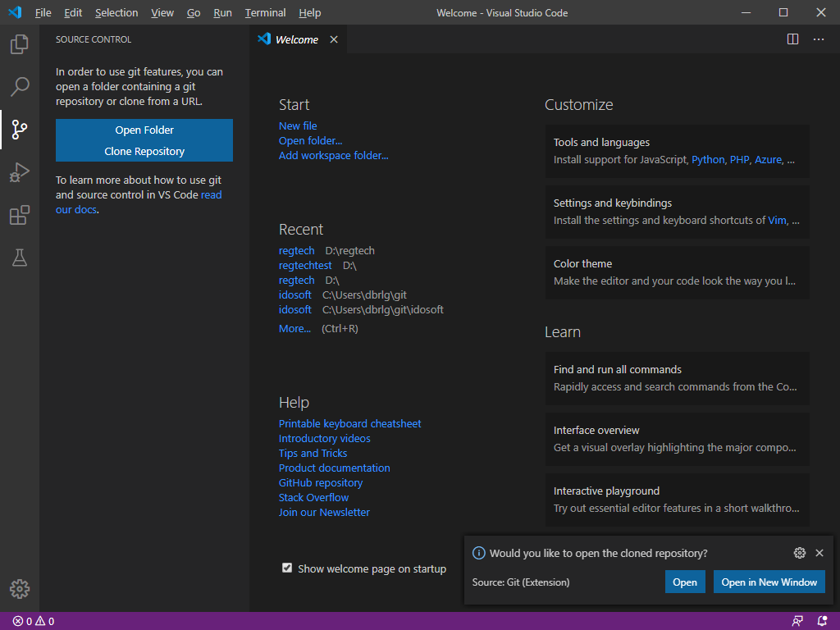The width and height of the screenshot is (840, 630).
Task: Open Product documentation link
Action: tap(335, 468)
